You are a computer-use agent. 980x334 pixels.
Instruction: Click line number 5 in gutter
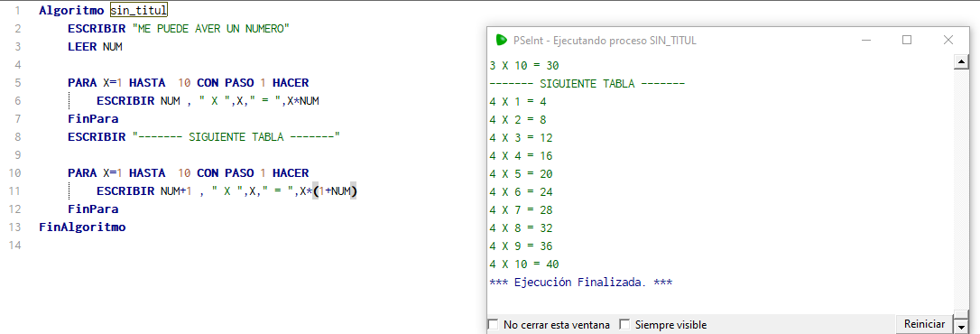[x=17, y=82]
